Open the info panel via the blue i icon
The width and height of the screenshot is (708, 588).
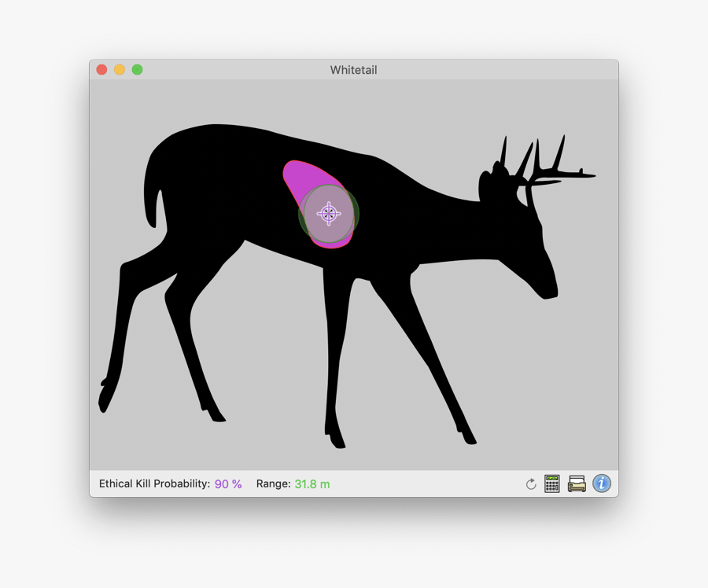[601, 483]
